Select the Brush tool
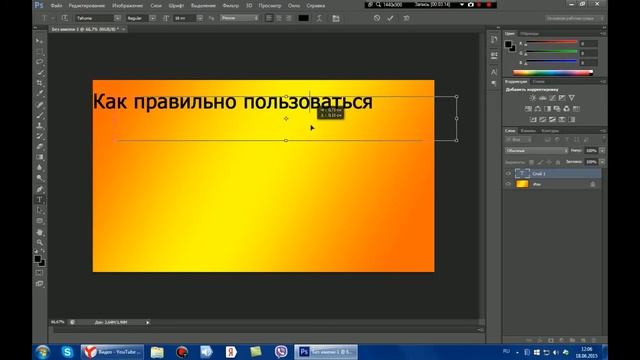This screenshot has height=360, width=640. point(40,115)
